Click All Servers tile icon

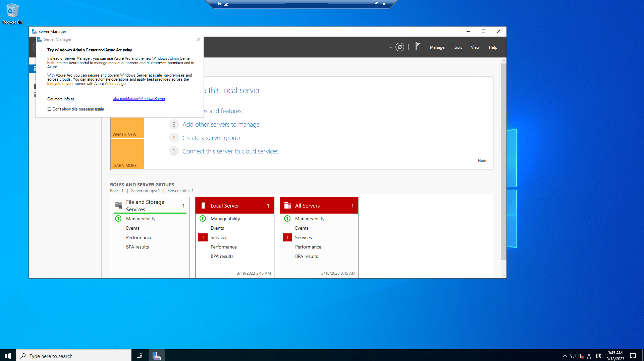pyautogui.click(x=287, y=205)
